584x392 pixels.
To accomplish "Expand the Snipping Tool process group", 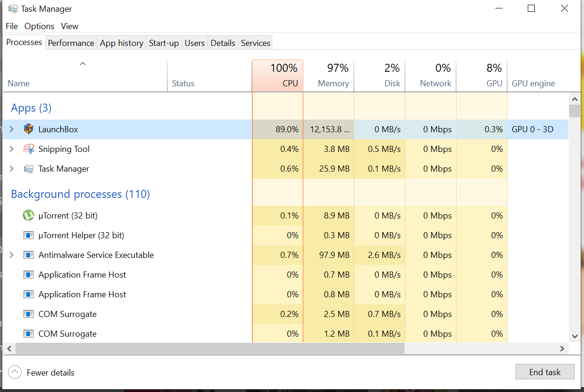I will (x=12, y=149).
